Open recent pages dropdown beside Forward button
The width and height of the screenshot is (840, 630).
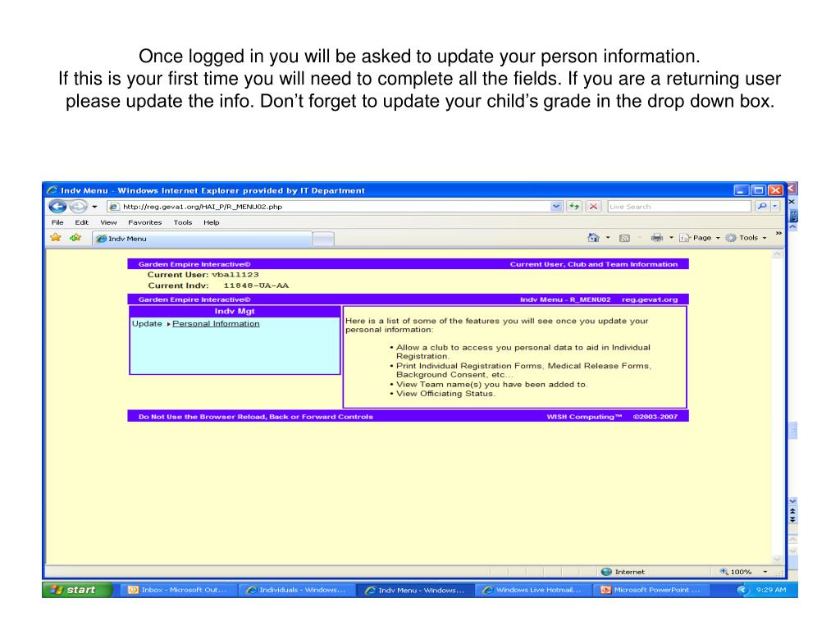95,207
